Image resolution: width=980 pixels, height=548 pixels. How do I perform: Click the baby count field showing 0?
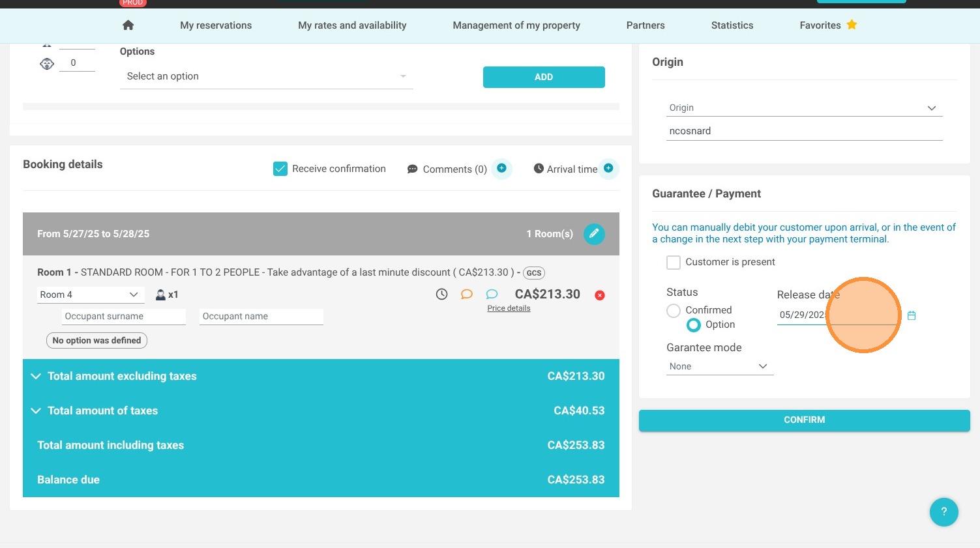point(77,63)
